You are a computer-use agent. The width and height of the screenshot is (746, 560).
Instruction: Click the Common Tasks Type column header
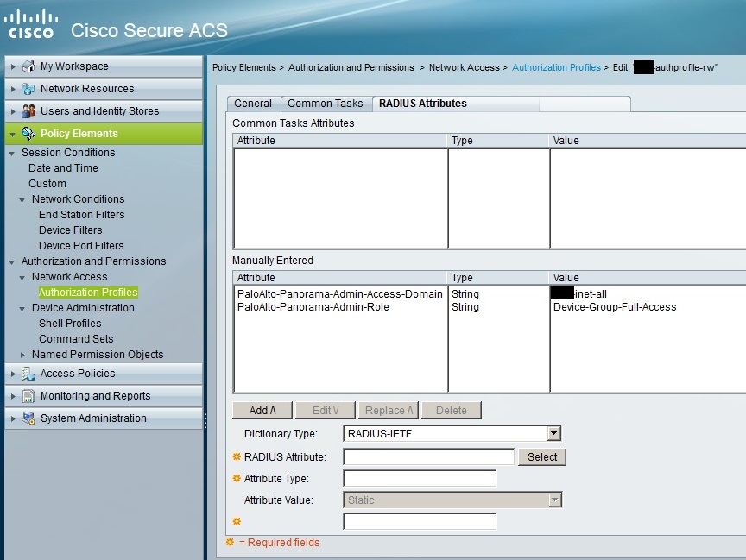498,141
